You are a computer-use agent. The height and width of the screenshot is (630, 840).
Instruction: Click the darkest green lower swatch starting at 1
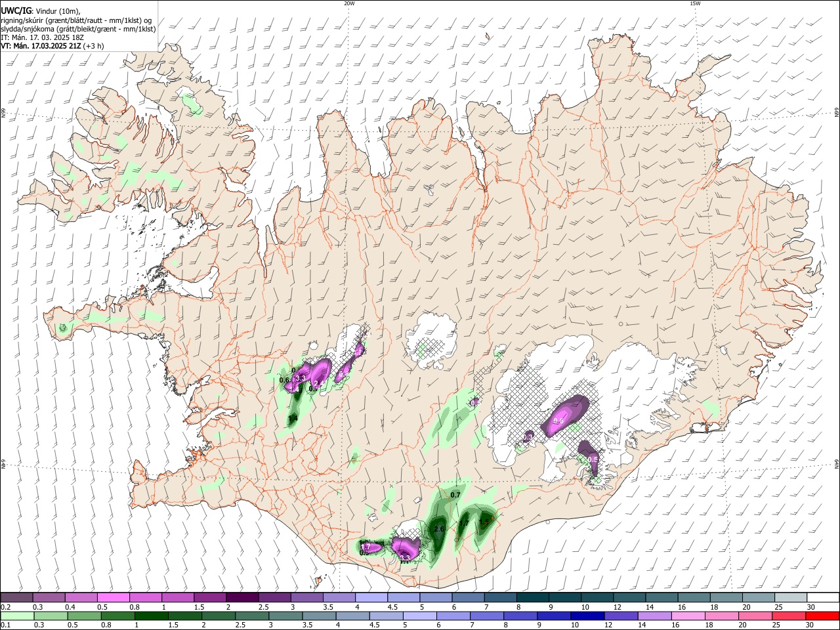coord(151,616)
